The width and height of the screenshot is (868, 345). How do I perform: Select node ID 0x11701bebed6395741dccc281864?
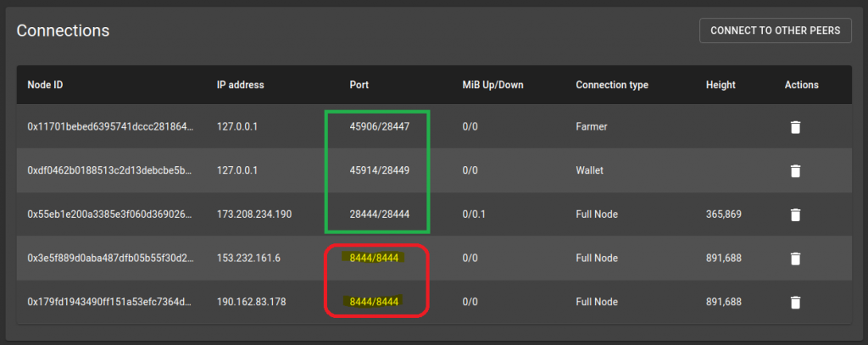[x=110, y=127]
